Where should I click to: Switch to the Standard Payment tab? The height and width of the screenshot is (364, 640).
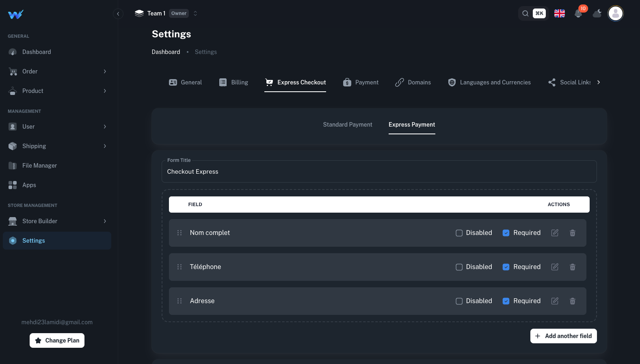pos(348,125)
